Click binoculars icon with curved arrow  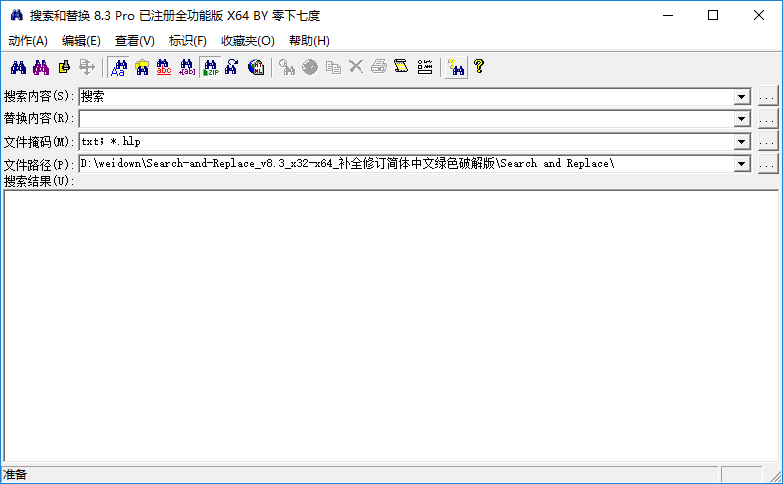pyautogui.click(x=232, y=67)
